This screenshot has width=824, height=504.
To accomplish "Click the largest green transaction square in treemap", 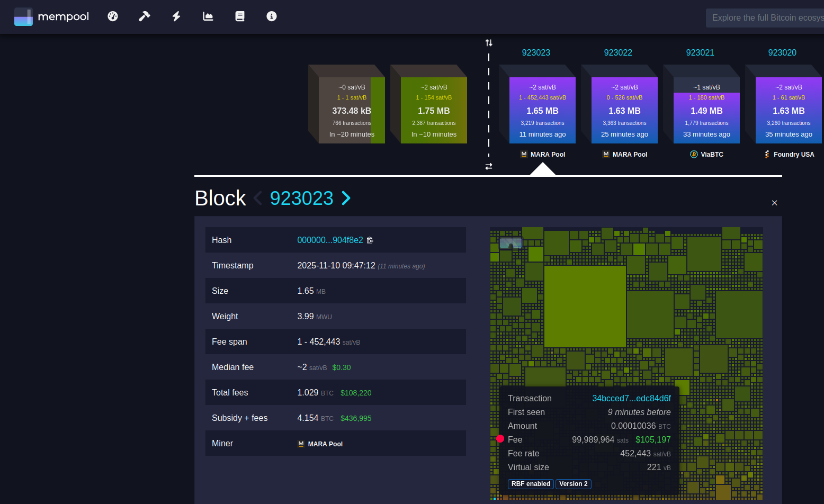I will (x=585, y=306).
